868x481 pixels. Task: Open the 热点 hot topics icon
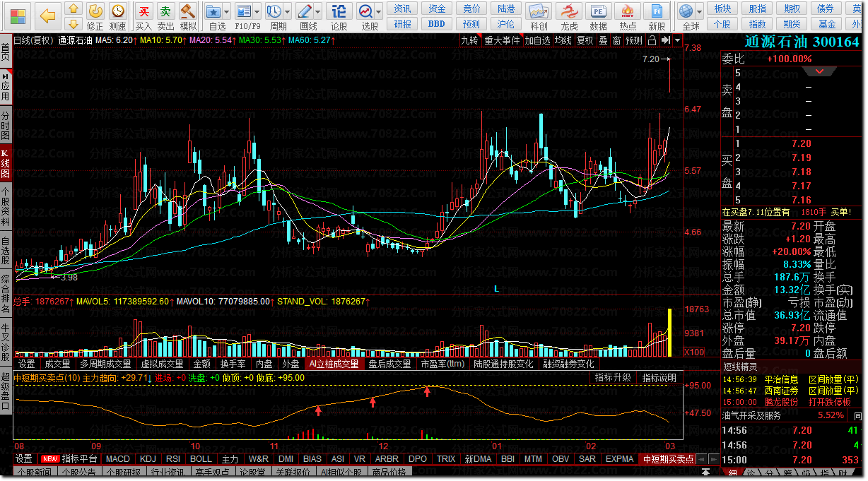(x=627, y=16)
